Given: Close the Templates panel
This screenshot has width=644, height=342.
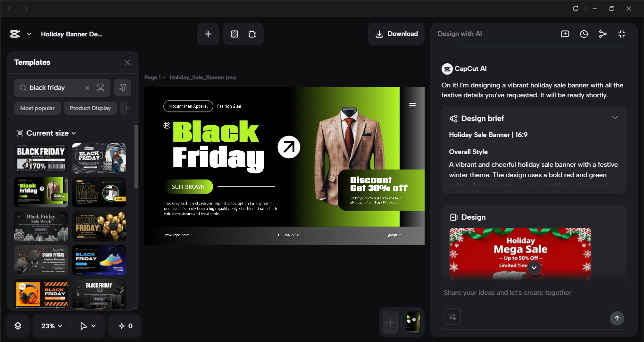Looking at the screenshot, I should [127, 62].
